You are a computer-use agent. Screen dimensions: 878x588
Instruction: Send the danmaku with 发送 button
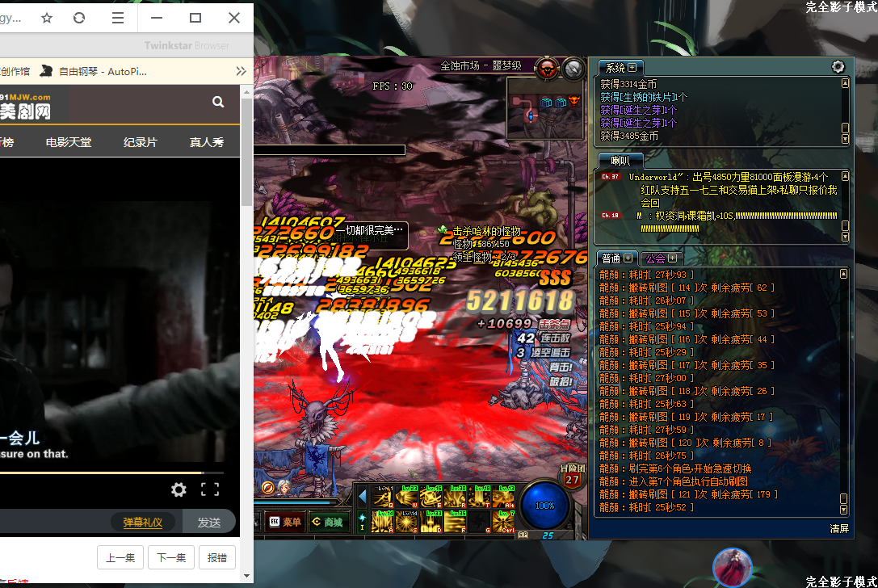(x=209, y=523)
